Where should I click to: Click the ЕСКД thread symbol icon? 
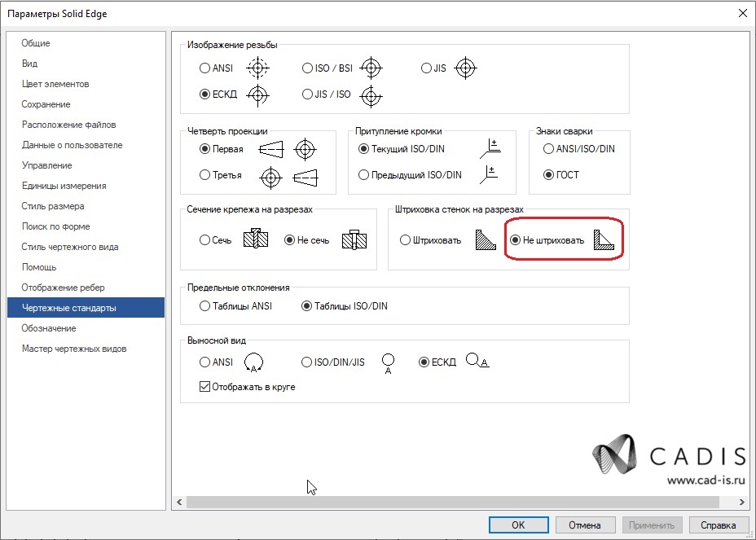[258, 95]
